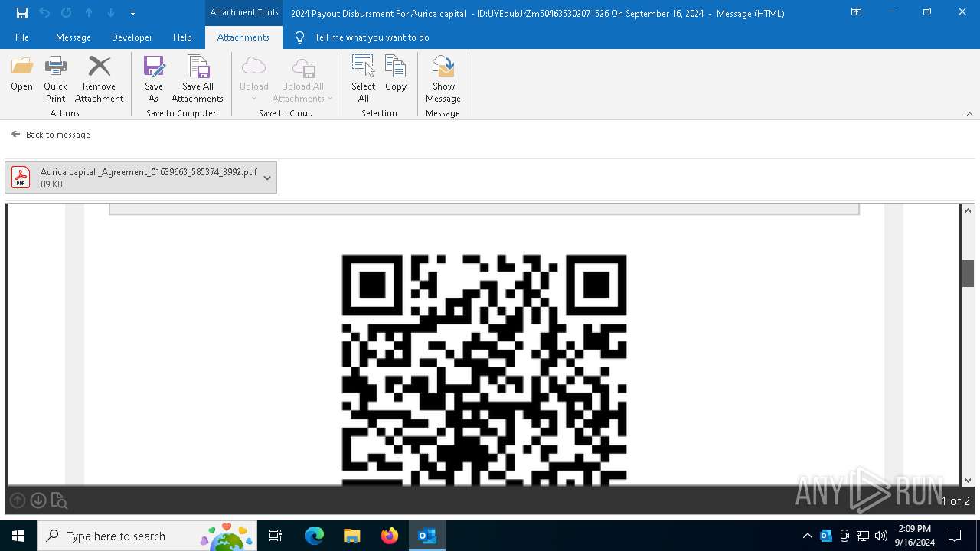Open the search/find icon in preview toolbar
This screenshot has height=551, width=980.
click(x=59, y=500)
